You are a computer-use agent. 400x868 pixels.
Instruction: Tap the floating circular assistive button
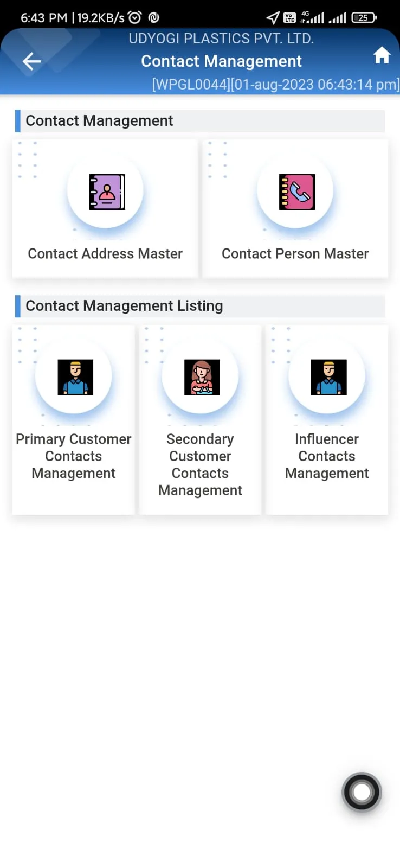click(362, 792)
